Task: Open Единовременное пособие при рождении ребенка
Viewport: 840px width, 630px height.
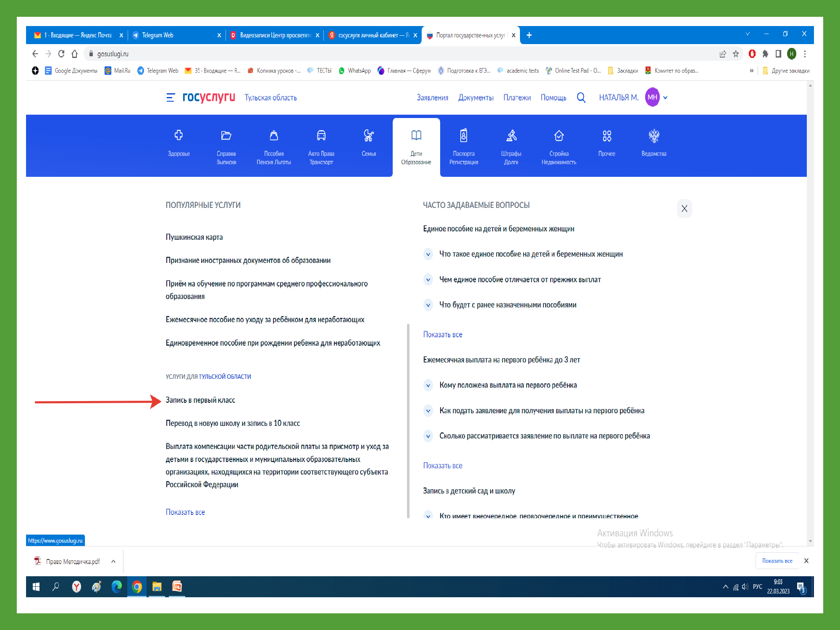Action: coord(273,343)
